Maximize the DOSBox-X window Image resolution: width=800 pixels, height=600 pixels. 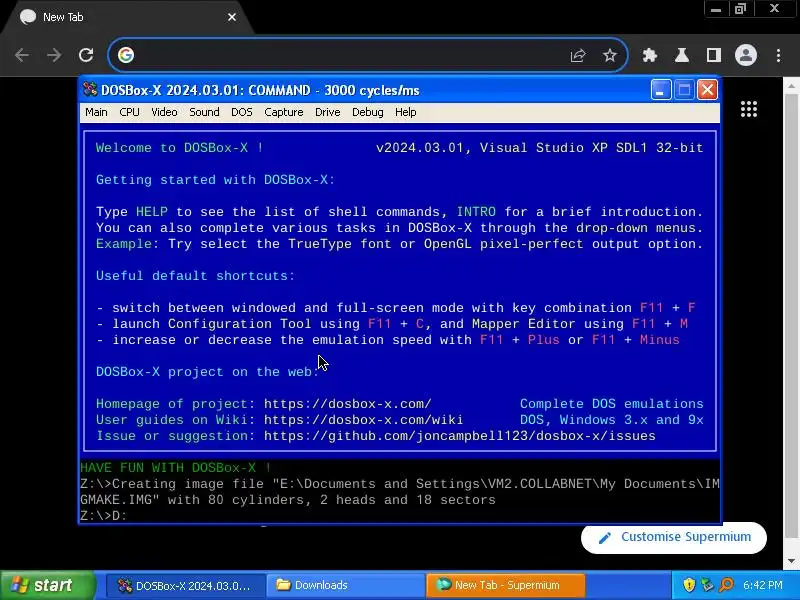coord(684,90)
